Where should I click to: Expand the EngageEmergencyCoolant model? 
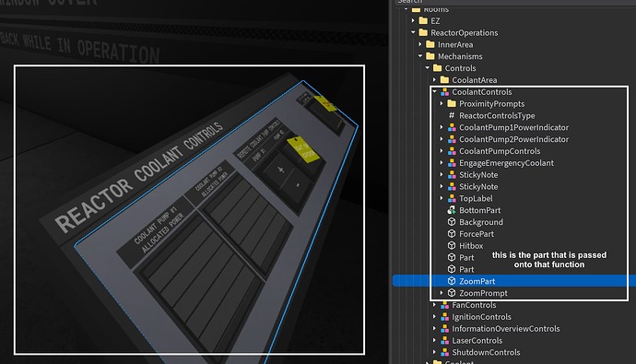click(x=442, y=163)
